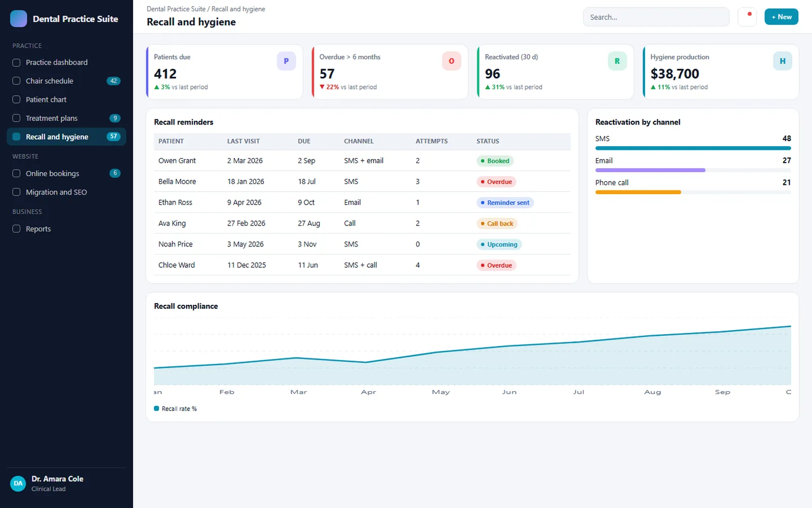
Task: Click the SMS reactivation progress bar
Action: tap(693, 148)
